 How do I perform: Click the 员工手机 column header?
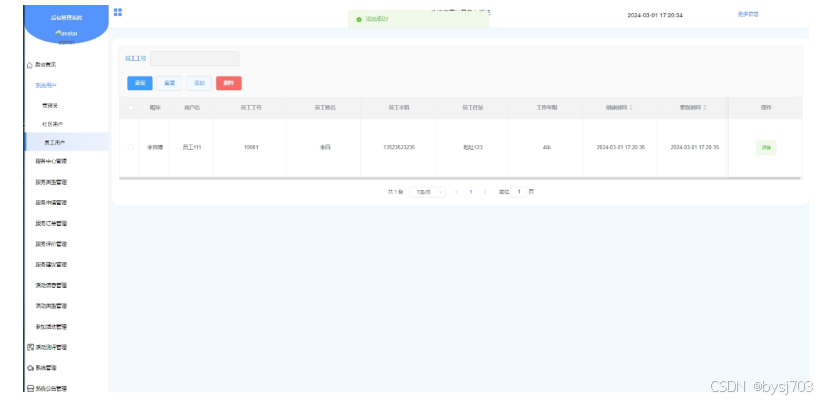click(x=398, y=108)
